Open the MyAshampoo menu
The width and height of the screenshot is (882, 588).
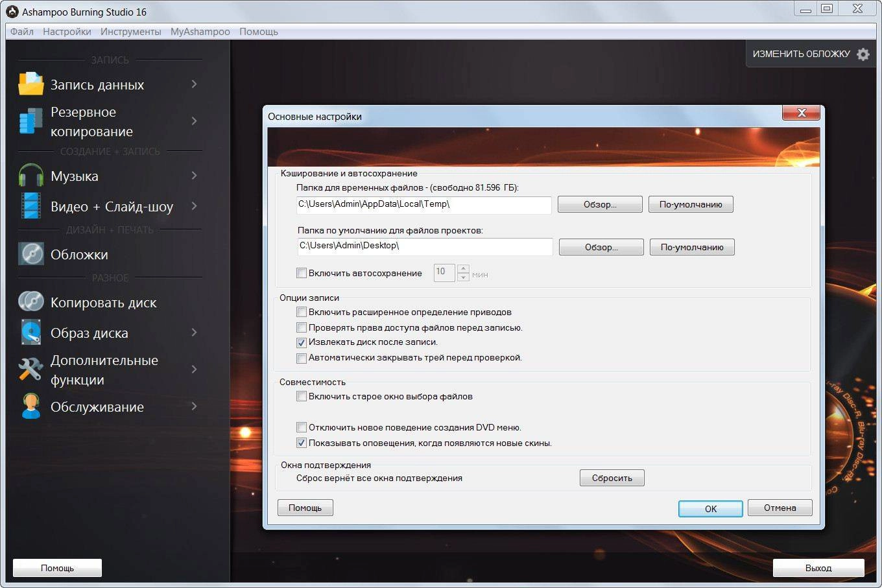click(200, 31)
